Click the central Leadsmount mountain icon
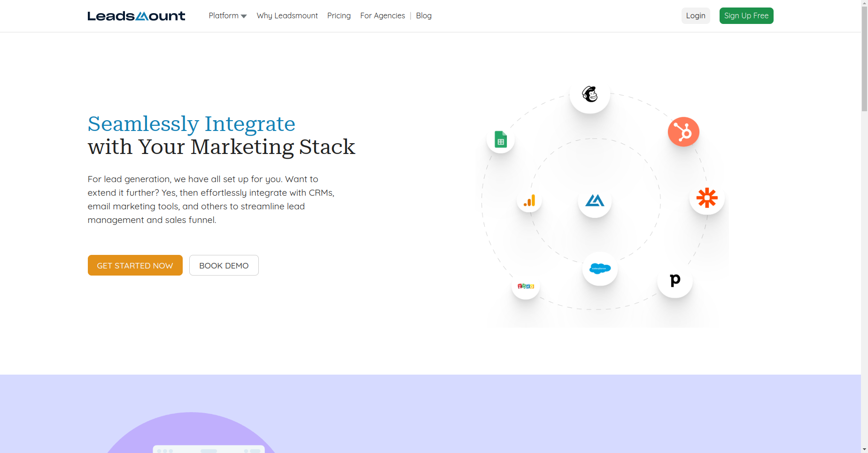 coord(595,201)
